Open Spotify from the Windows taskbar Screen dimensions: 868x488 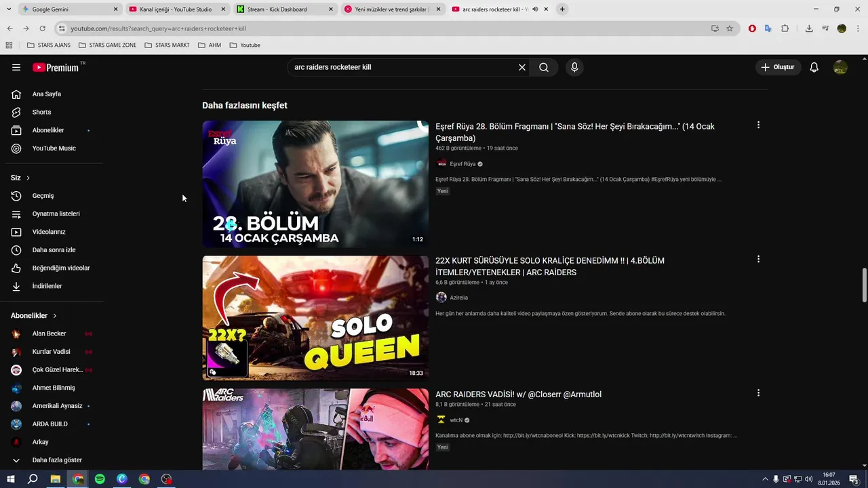click(x=100, y=479)
